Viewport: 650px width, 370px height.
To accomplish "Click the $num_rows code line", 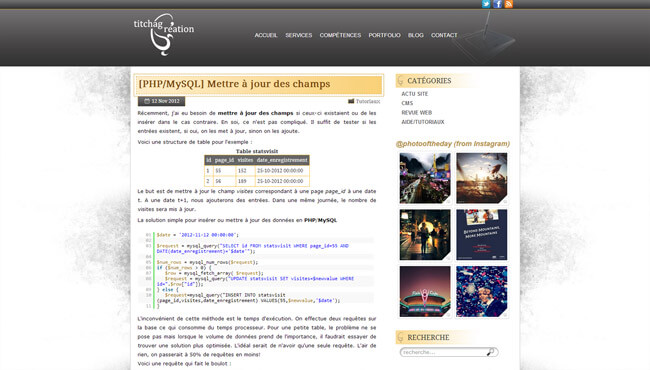I will (x=207, y=262).
